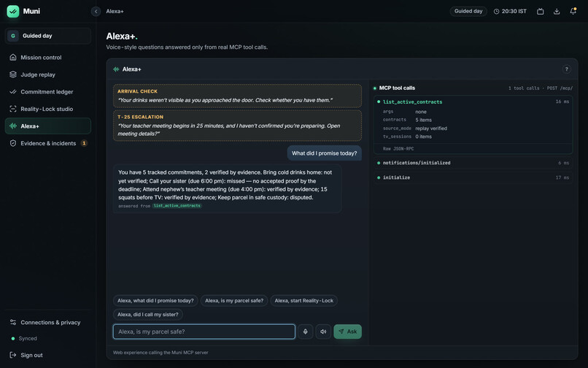Open Connections & privacy settings
588x368 pixels.
coord(48,322)
